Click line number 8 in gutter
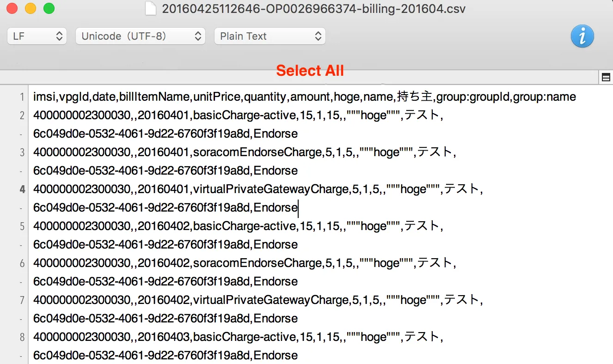613x364 pixels. (22, 337)
